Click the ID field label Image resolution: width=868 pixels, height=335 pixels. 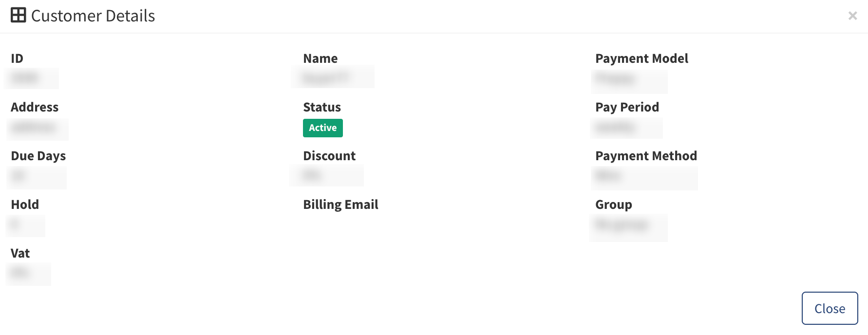pos(17,58)
